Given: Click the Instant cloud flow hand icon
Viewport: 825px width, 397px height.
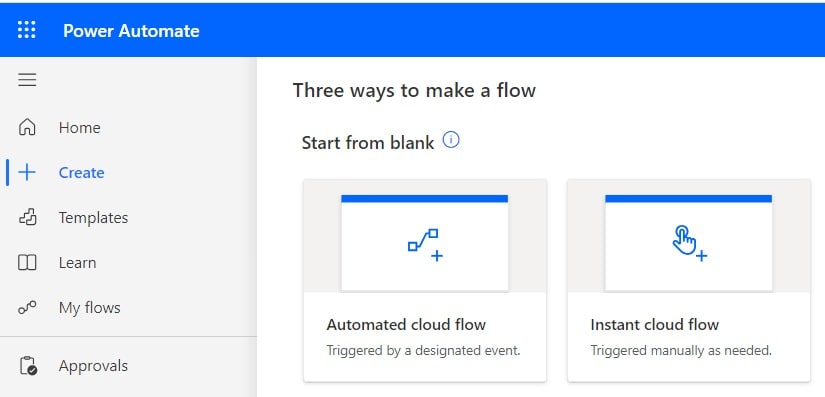Looking at the screenshot, I should click(x=689, y=243).
